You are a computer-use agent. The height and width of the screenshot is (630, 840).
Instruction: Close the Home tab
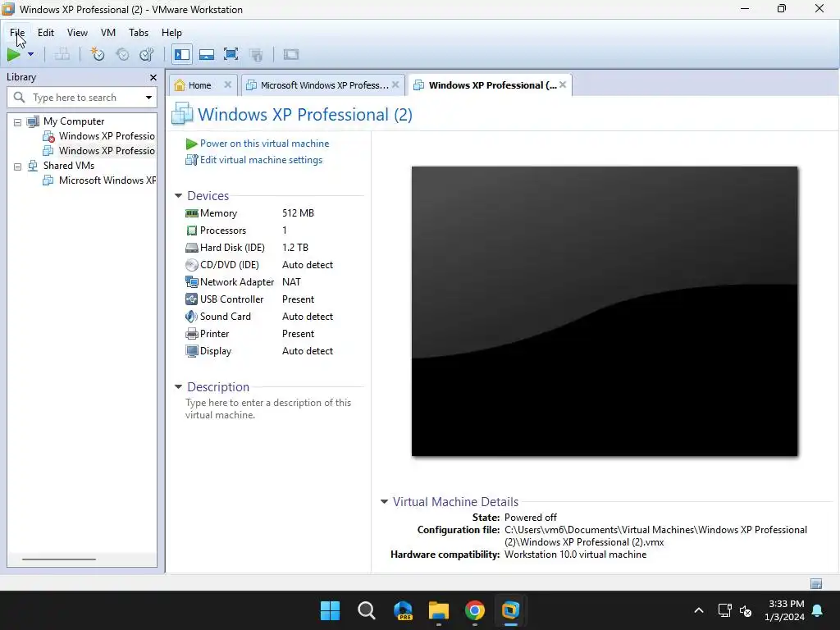tap(228, 84)
